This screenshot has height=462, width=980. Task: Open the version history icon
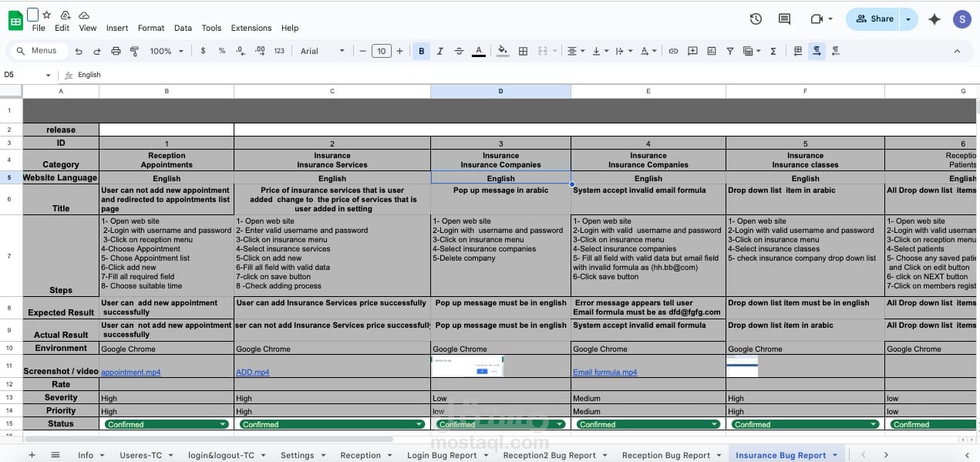click(756, 19)
